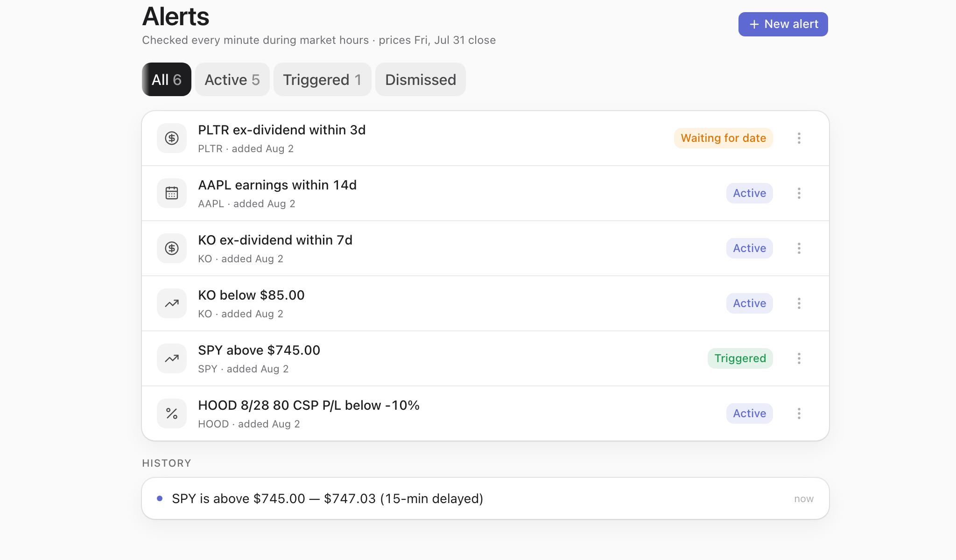956x560 pixels.
Task: Open the more options menu for PLTR ex-dividend alert
Action: 799,138
